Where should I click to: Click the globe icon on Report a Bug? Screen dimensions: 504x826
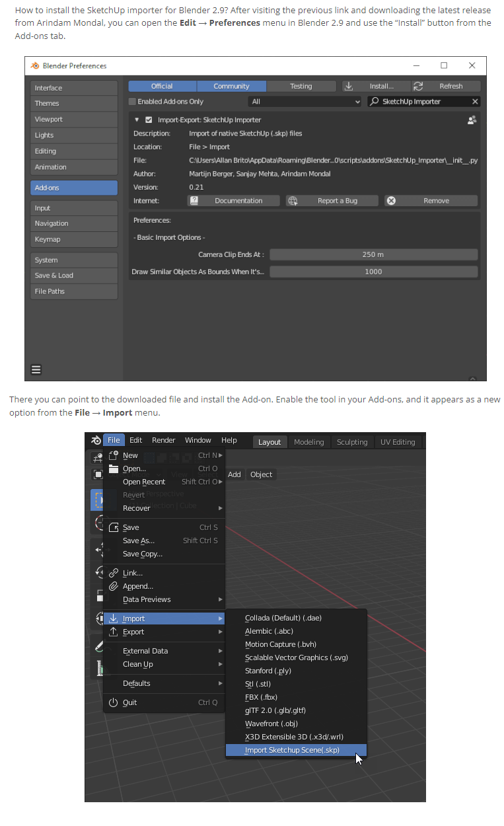[293, 201]
